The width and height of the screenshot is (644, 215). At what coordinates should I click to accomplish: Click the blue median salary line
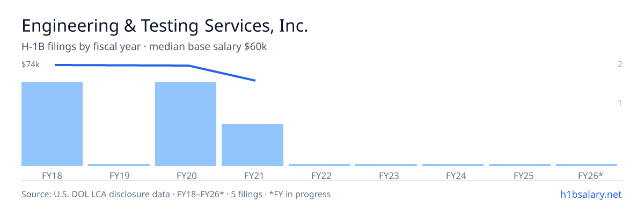[x=155, y=67]
